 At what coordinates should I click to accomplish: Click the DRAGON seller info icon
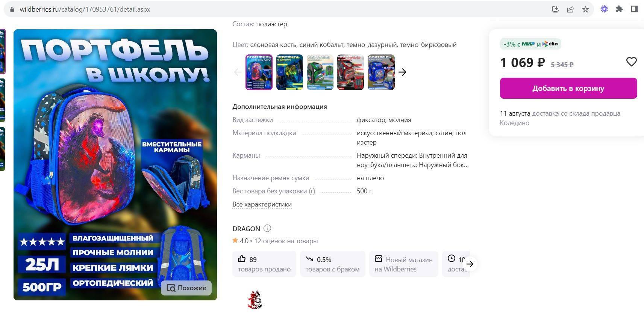click(x=267, y=228)
